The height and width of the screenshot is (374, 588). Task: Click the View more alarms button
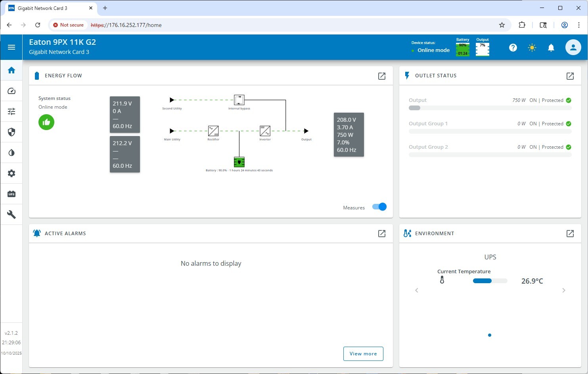(x=363, y=354)
